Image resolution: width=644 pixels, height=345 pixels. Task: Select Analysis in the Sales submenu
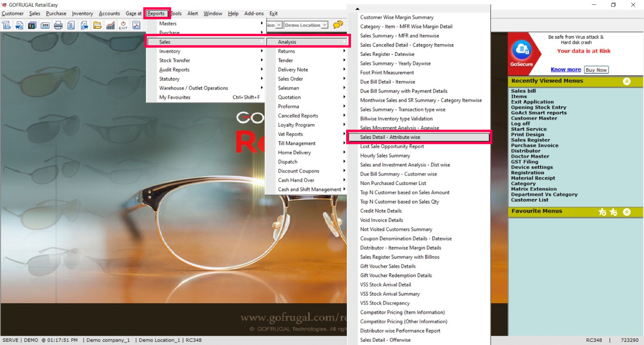(307, 42)
